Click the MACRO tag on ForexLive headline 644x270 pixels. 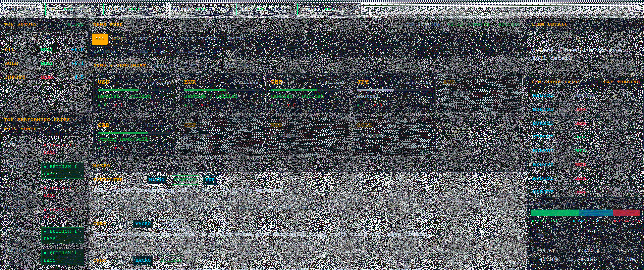point(157,180)
